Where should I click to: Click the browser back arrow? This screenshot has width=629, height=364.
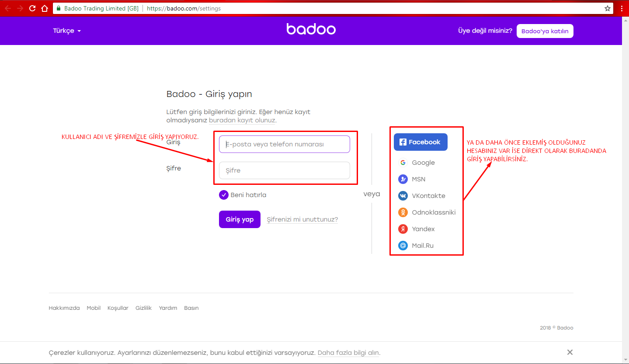[x=8, y=8]
